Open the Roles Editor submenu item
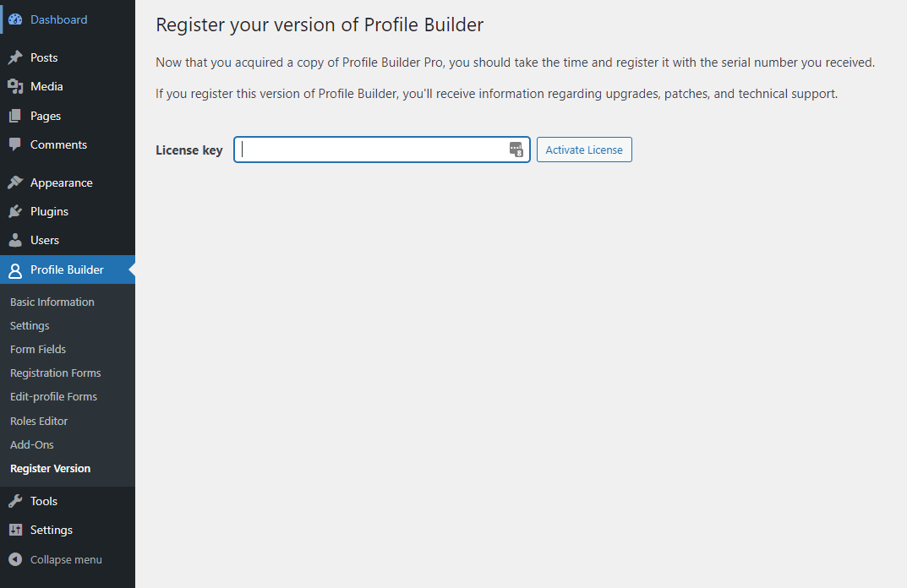This screenshot has height=588, width=907. point(39,421)
